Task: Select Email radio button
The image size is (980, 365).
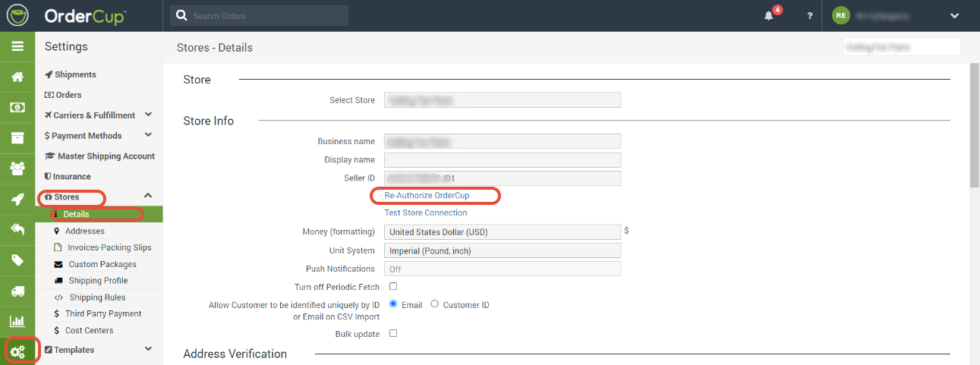Action: [x=394, y=304]
